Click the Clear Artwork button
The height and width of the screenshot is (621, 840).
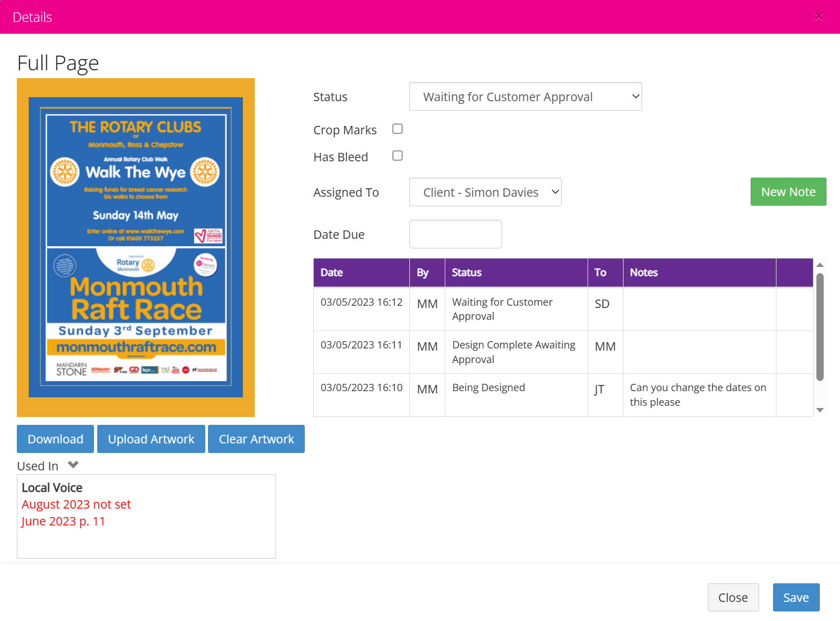(x=256, y=439)
